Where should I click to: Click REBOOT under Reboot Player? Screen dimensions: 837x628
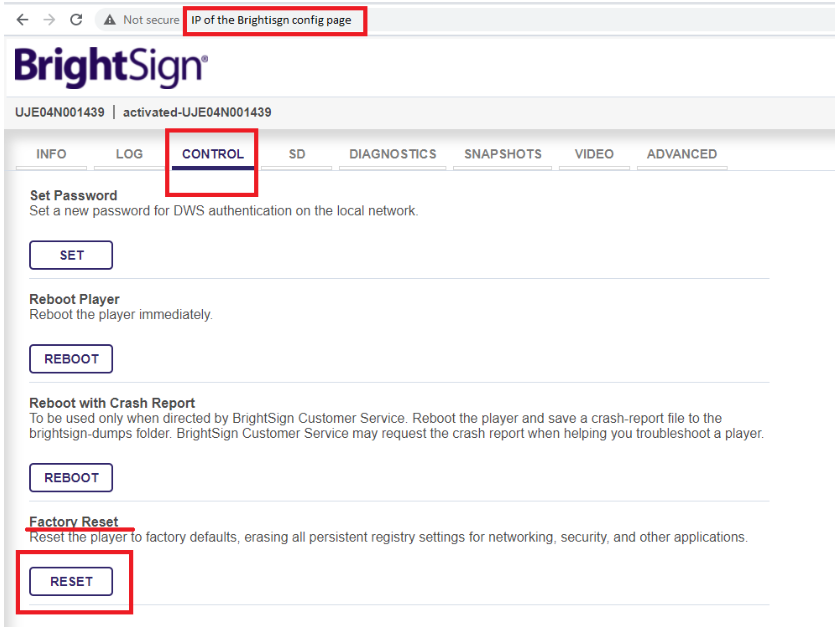[x=71, y=359]
